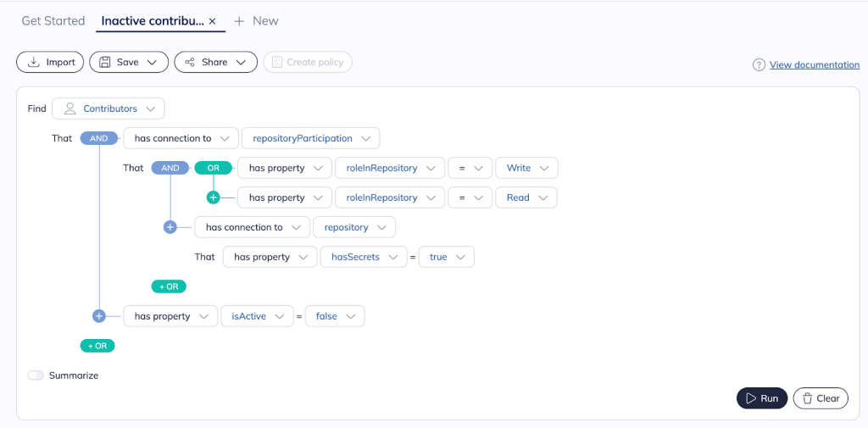Toggle the Summarize switch
868x428 pixels.
coord(36,375)
